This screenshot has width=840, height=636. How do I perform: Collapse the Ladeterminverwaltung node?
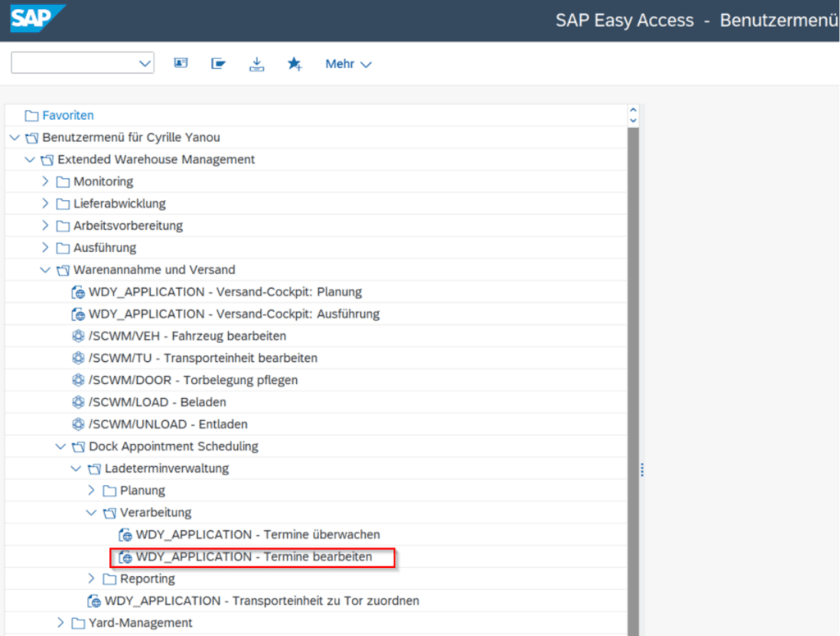(76, 469)
